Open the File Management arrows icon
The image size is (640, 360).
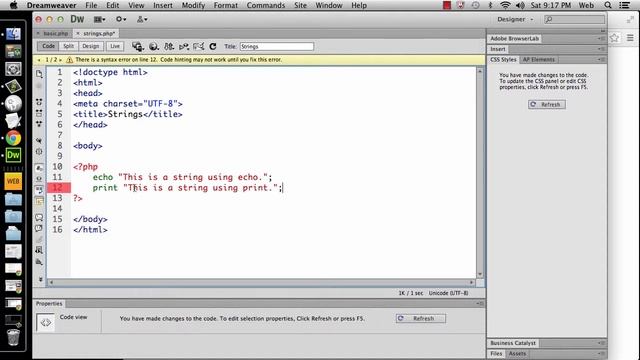169,47
